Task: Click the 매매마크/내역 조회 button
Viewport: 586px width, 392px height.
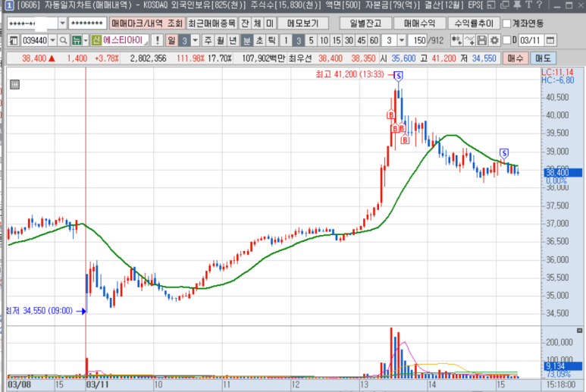Action: 147,23
